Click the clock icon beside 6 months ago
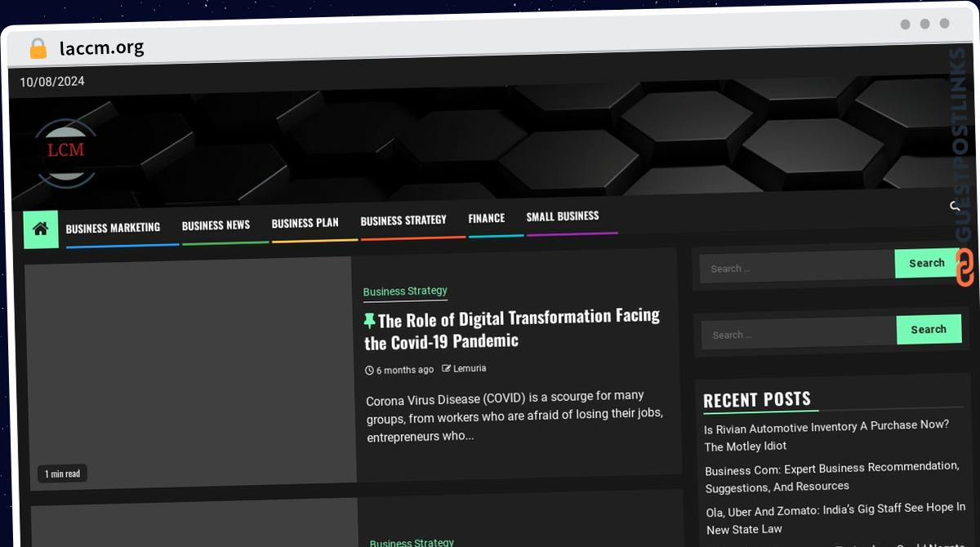 point(369,370)
